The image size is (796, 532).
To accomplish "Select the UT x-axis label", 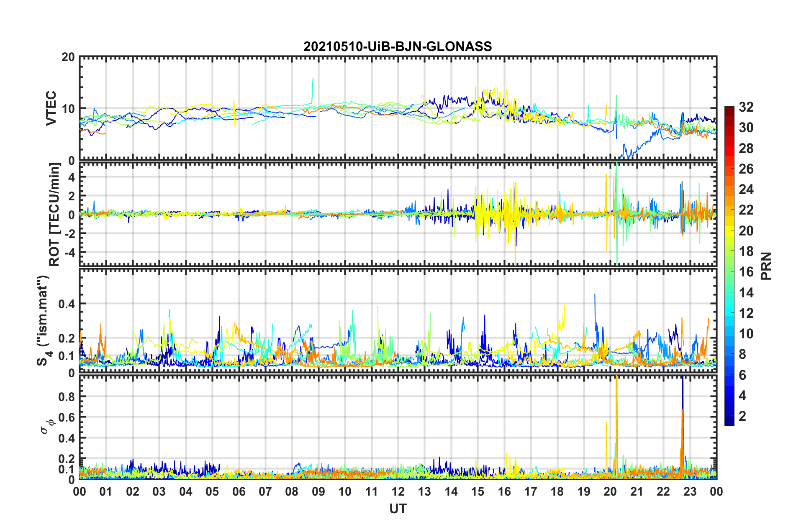I will [x=398, y=509].
